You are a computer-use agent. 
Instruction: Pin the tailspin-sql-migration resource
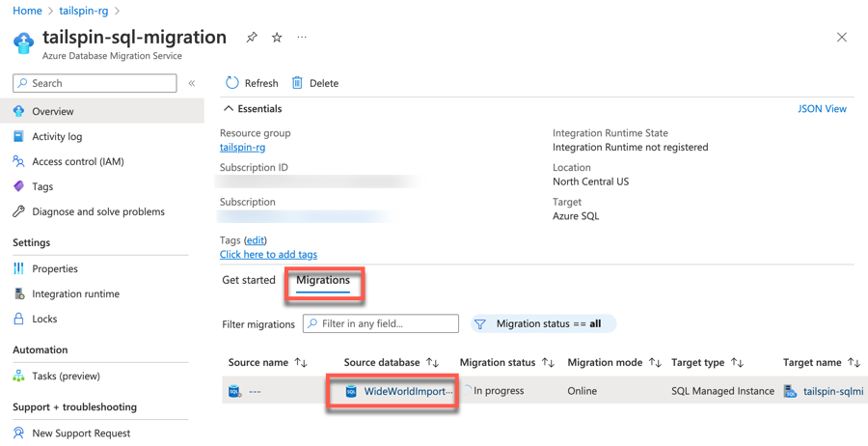click(252, 38)
